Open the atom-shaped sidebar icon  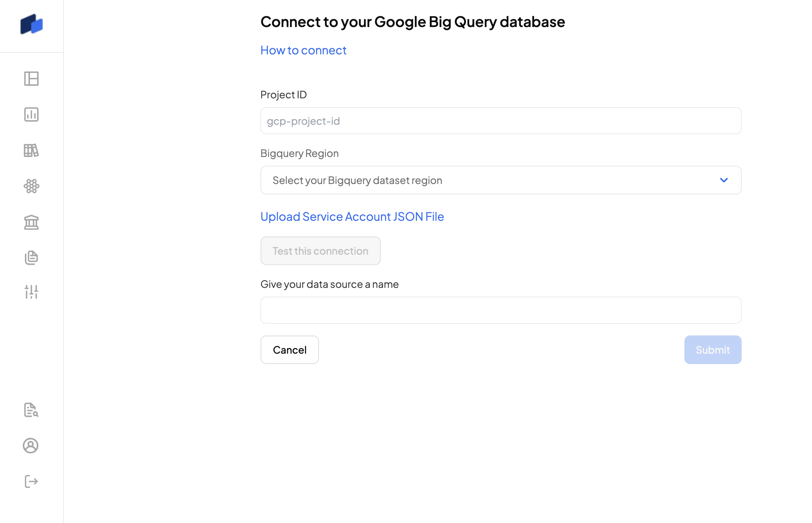[31, 186]
